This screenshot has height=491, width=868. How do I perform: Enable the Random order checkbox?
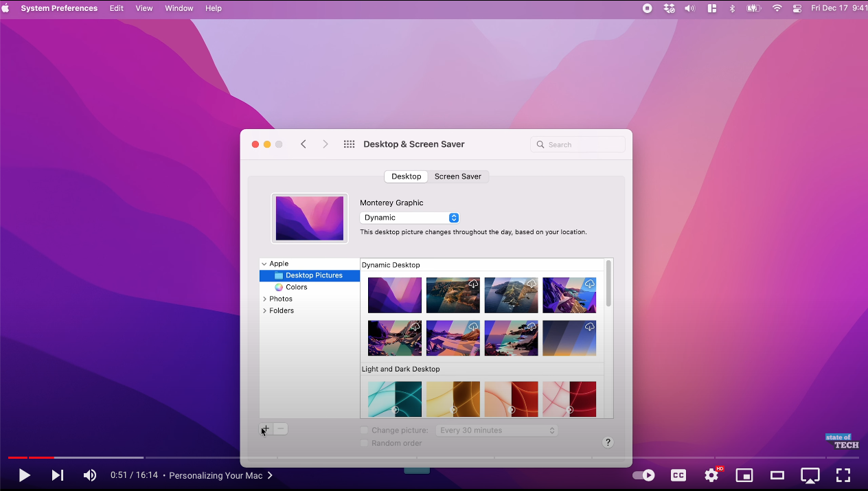coord(365,444)
